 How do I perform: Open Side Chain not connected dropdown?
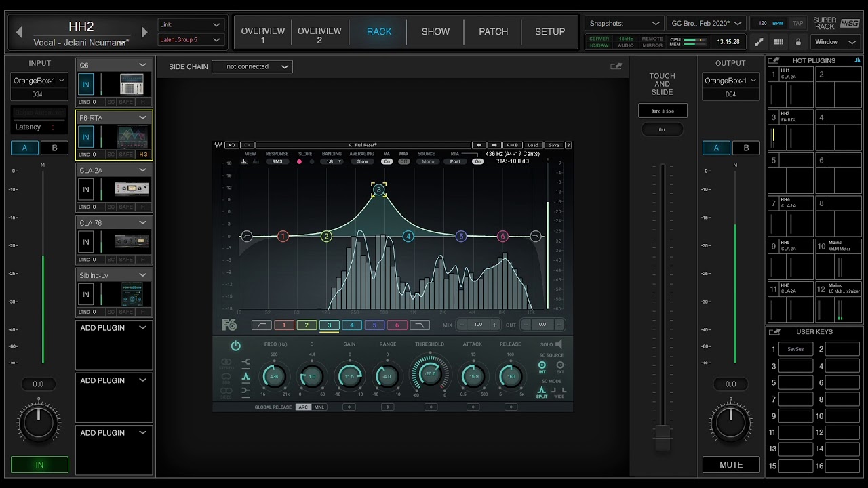coord(252,66)
